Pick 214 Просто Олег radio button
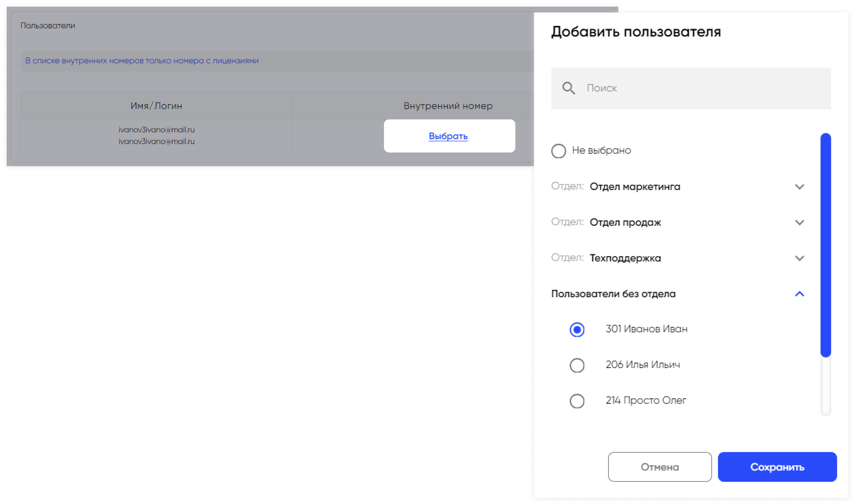 (x=577, y=401)
